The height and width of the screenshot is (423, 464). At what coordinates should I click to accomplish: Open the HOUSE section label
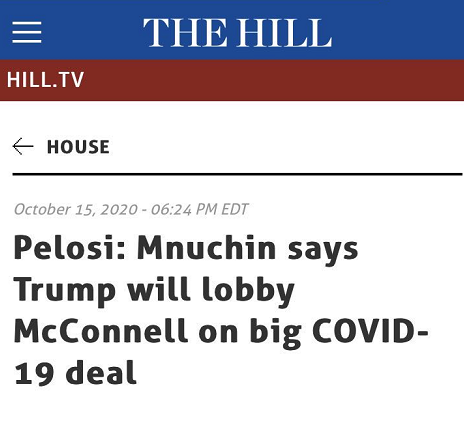point(78,147)
